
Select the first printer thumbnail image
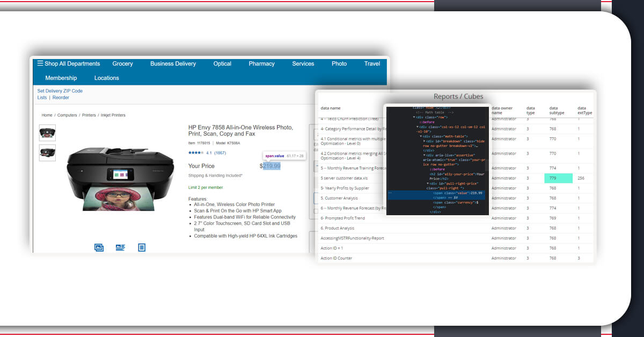tap(47, 133)
